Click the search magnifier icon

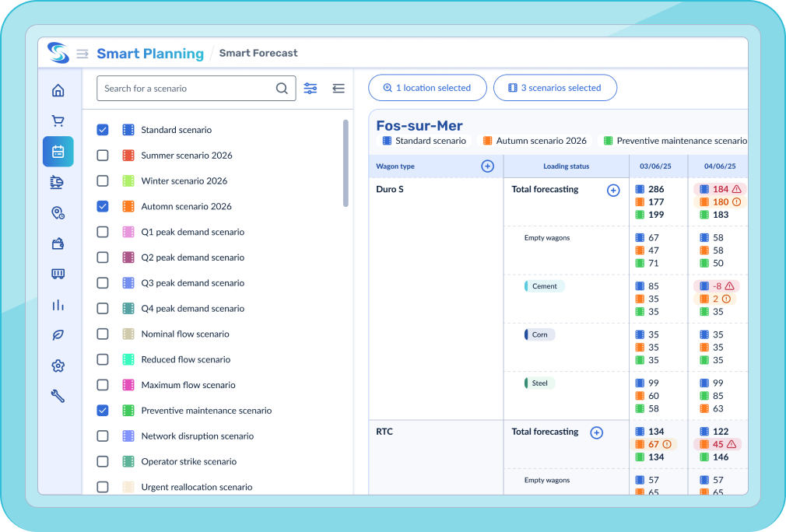click(x=282, y=89)
